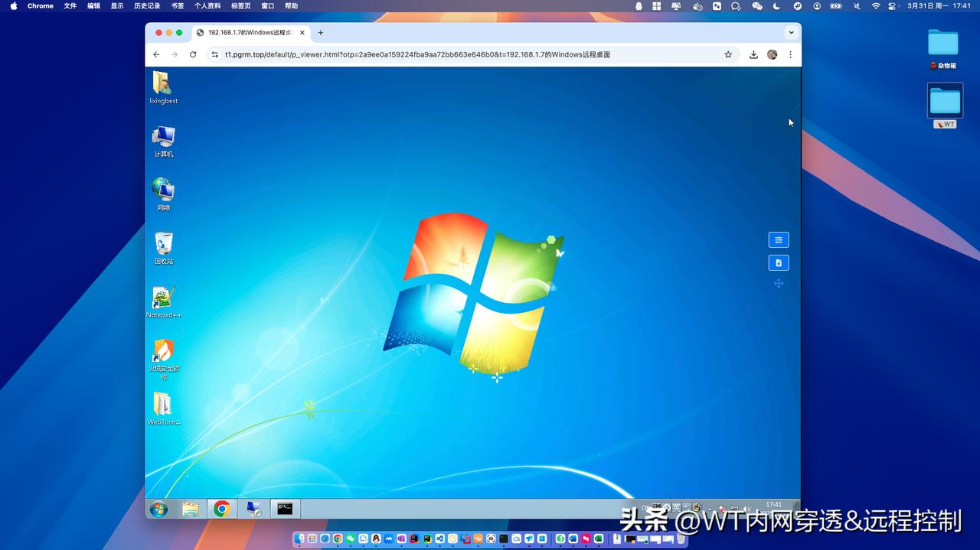The height and width of the screenshot is (550, 980).
Task: Bookmark this page with the star icon
Action: [x=728, y=54]
